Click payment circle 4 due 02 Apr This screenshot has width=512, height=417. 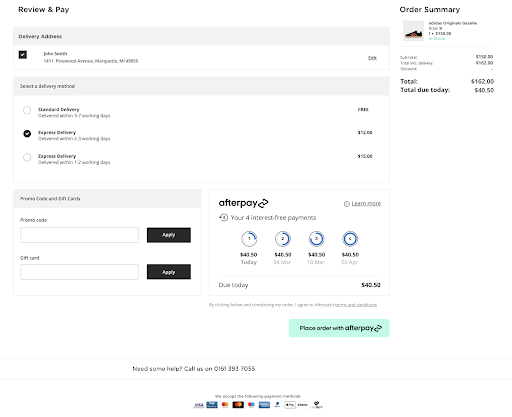pos(350,239)
